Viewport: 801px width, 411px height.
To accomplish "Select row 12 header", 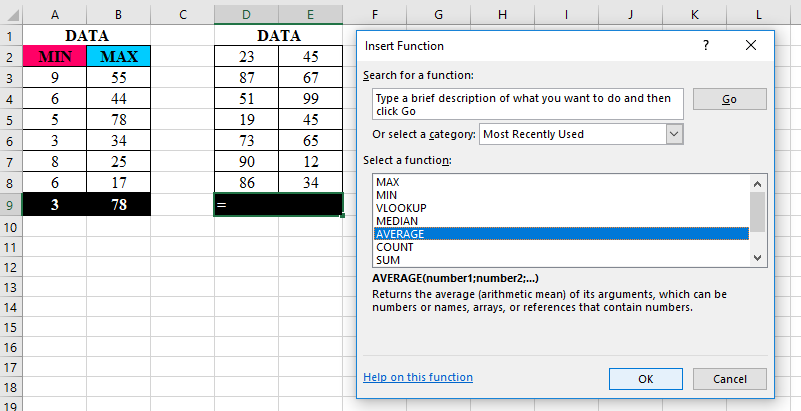I will 11,268.
